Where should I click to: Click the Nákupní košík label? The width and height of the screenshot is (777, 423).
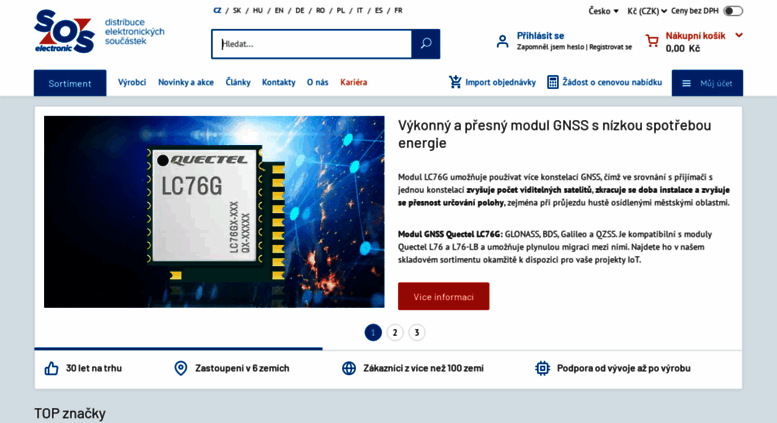tap(695, 36)
